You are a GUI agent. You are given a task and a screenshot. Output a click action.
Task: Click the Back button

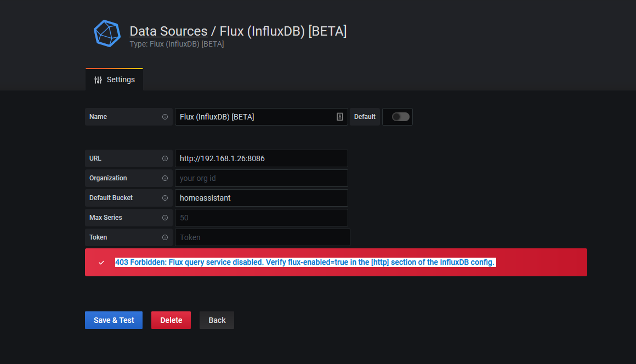pos(217,320)
